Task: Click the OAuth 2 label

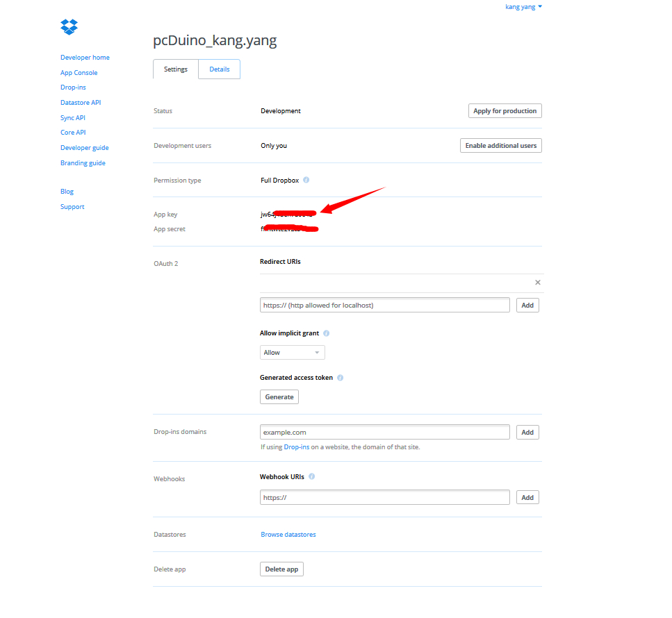Action: (166, 264)
